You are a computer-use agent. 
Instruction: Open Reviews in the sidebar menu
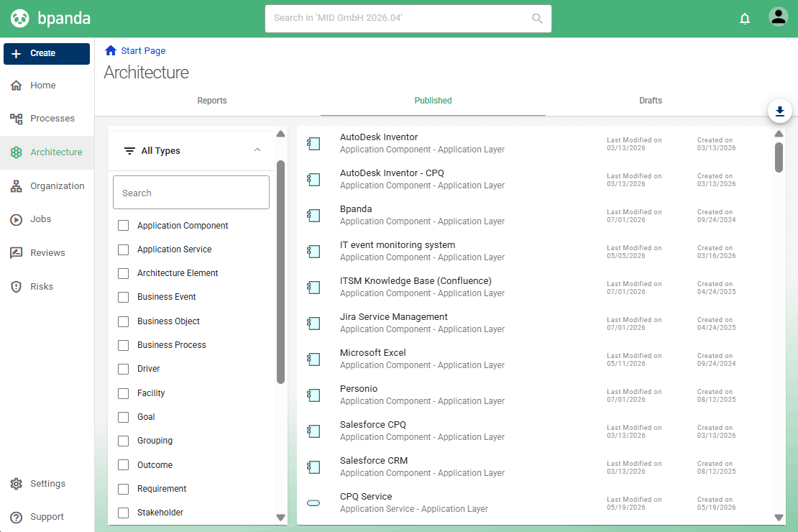[47, 253]
